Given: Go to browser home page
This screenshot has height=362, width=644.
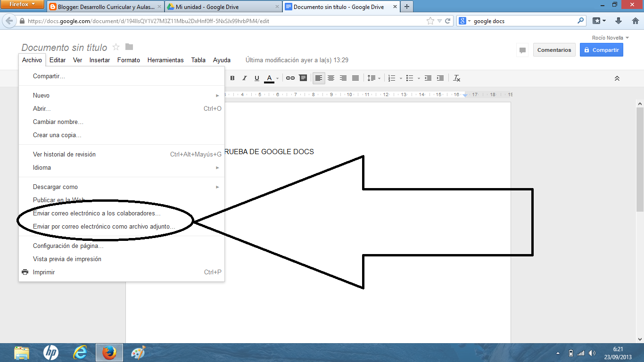Looking at the screenshot, I should click(x=635, y=21).
